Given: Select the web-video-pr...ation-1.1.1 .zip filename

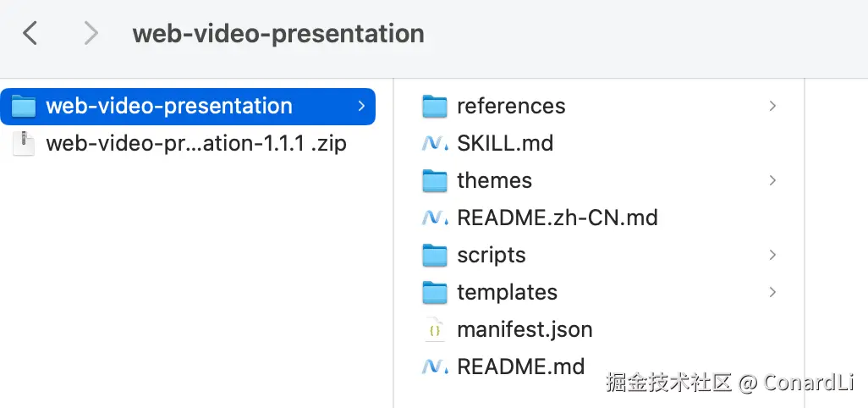Looking at the screenshot, I should coord(196,143).
